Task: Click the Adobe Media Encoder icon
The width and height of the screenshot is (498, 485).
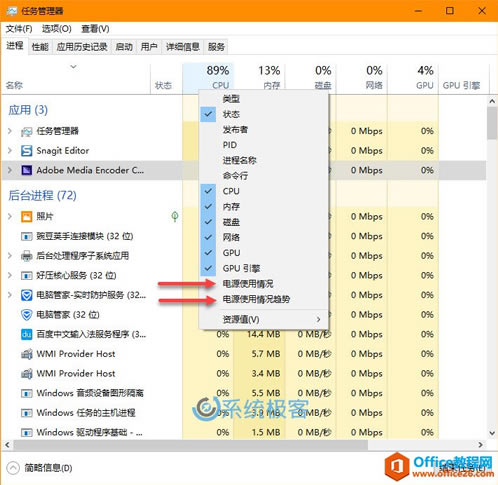Action: (26, 170)
